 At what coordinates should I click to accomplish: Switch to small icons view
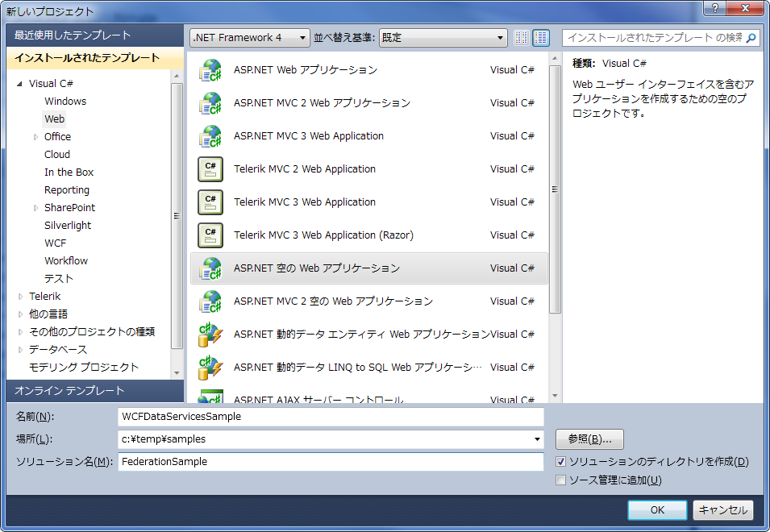522,38
